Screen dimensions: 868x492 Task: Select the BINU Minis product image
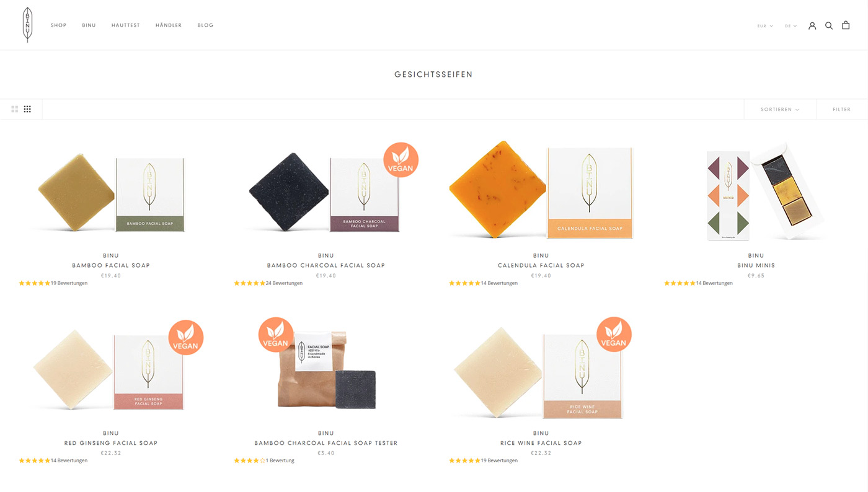click(756, 191)
